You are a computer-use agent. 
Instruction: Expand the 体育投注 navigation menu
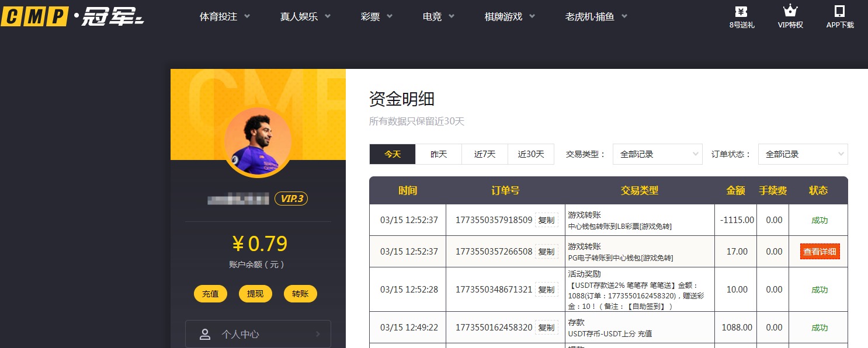coord(220,17)
